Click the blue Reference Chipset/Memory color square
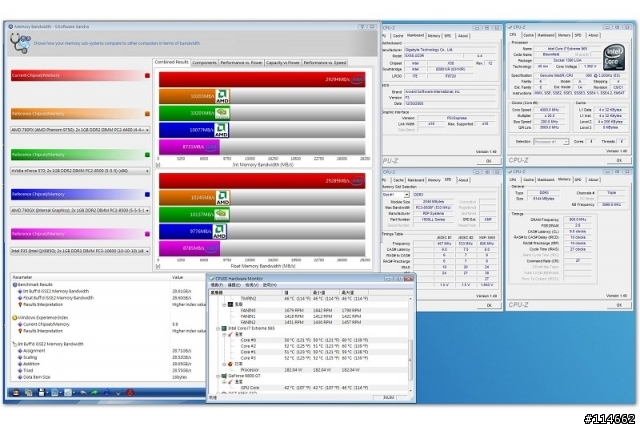Image resolution: width=640 pixels, height=427 pixels. click(x=147, y=194)
